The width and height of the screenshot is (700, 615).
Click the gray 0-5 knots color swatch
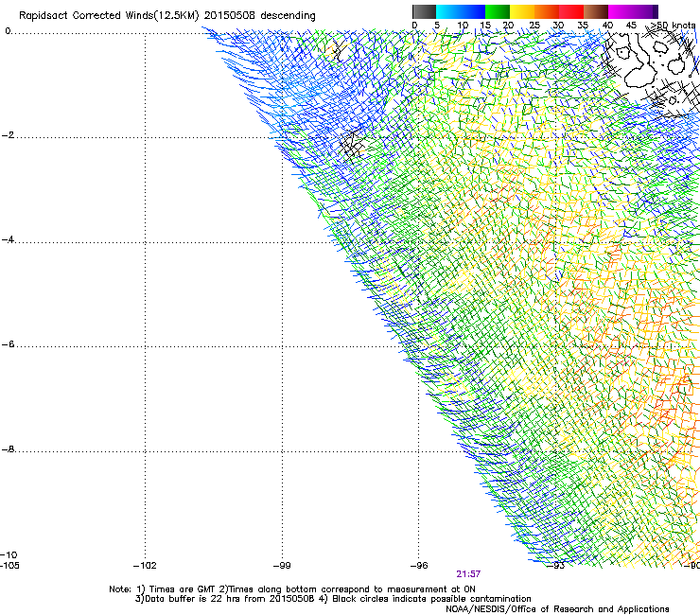point(424,11)
